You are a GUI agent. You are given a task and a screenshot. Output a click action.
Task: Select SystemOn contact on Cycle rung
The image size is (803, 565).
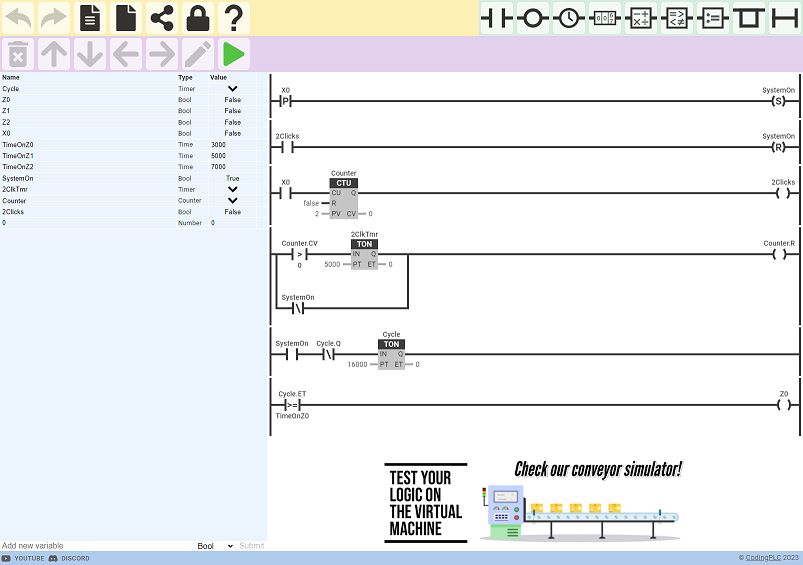point(292,354)
